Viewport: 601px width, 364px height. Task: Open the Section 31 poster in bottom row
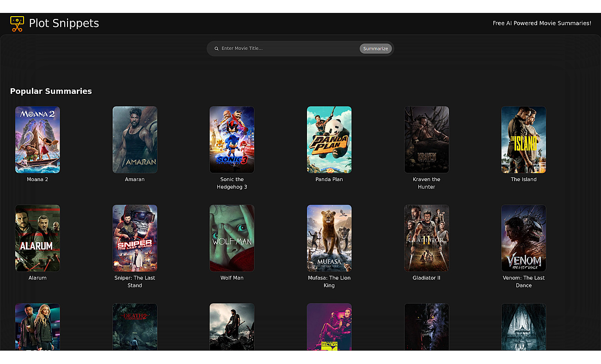[x=329, y=327]
